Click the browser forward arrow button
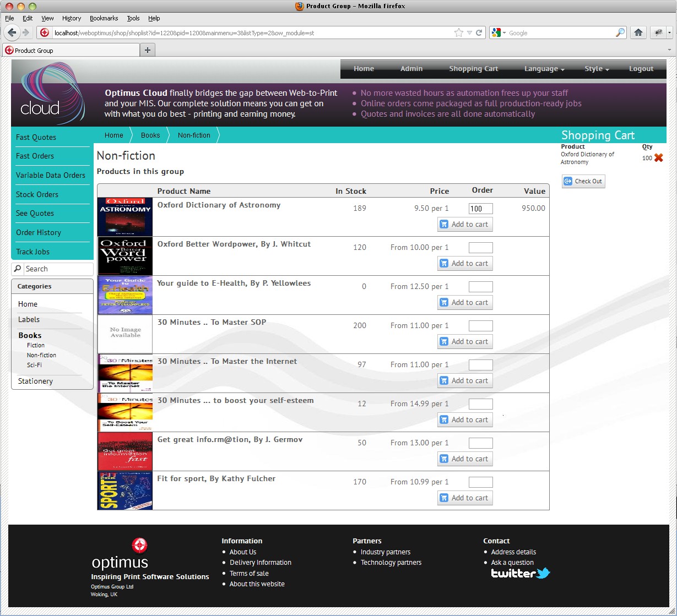 (x=25, y=32)
